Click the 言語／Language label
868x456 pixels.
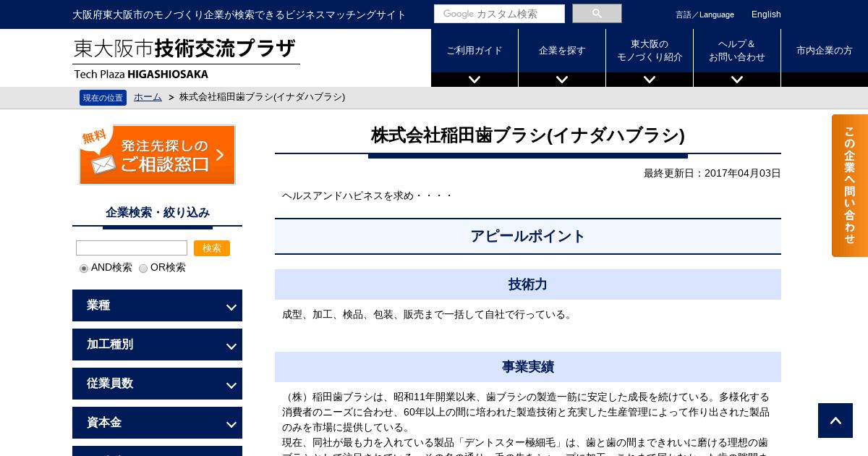click(705, 14)
